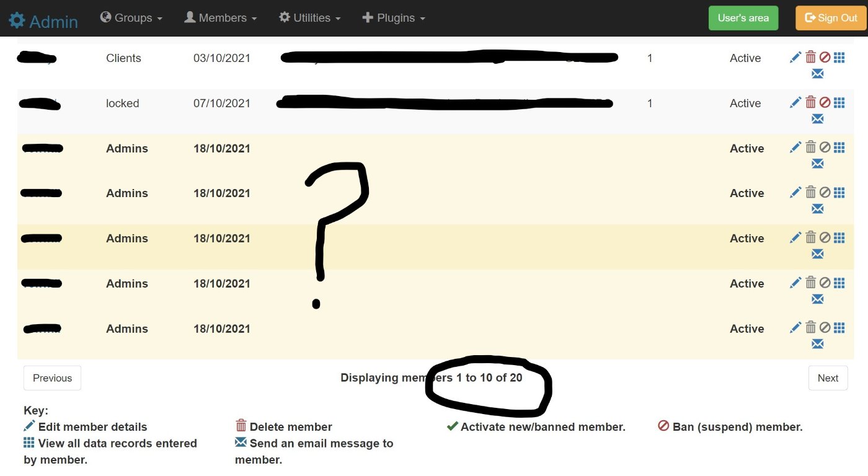This screenshot has width=868, height=476.
Task: Edit the locked group member
Action: [x=795, y=103]
